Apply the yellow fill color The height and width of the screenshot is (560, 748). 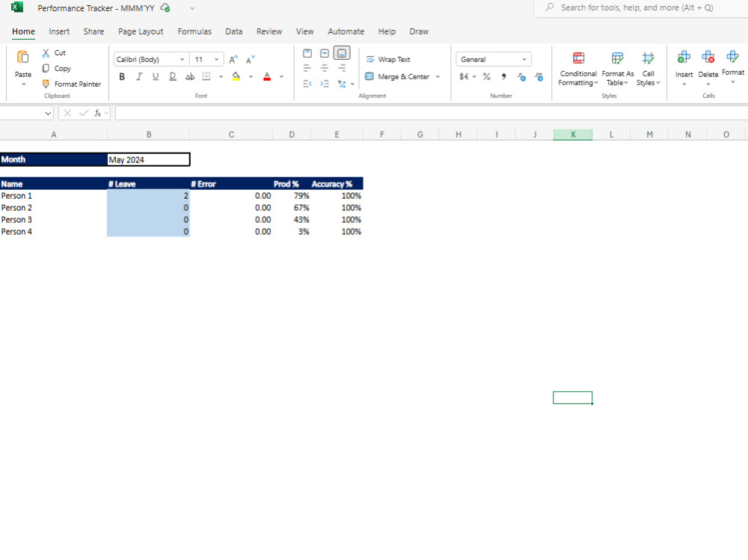pyautogui.click(x=236, y=76)
